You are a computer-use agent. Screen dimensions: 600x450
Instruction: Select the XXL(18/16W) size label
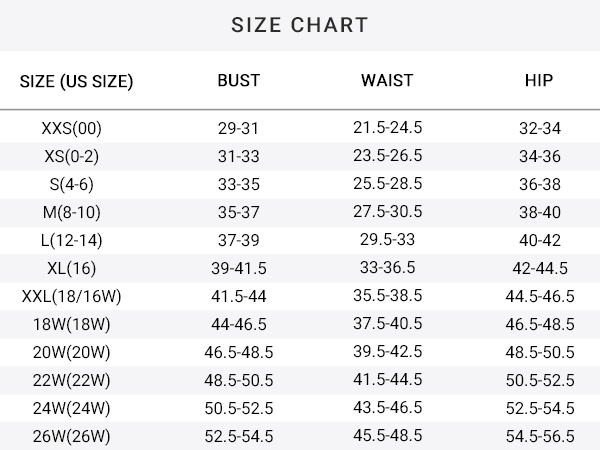coord(72,296)
